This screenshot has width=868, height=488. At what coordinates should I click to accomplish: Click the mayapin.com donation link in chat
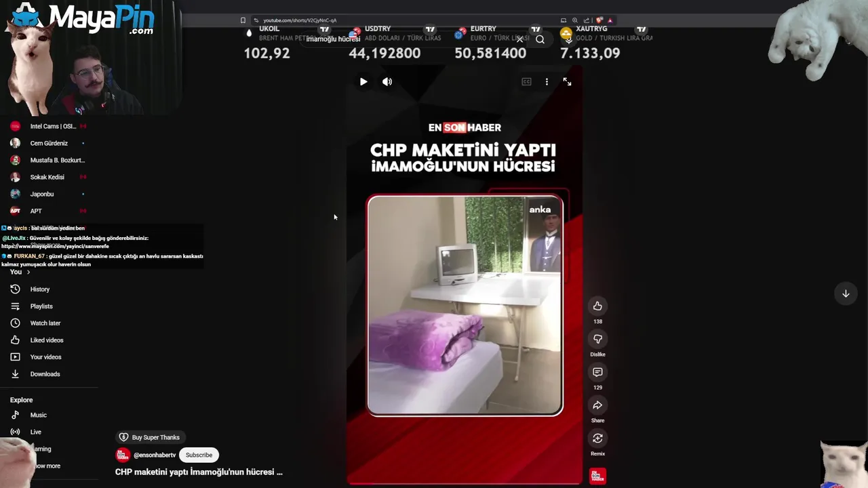(x=55, y=246)
